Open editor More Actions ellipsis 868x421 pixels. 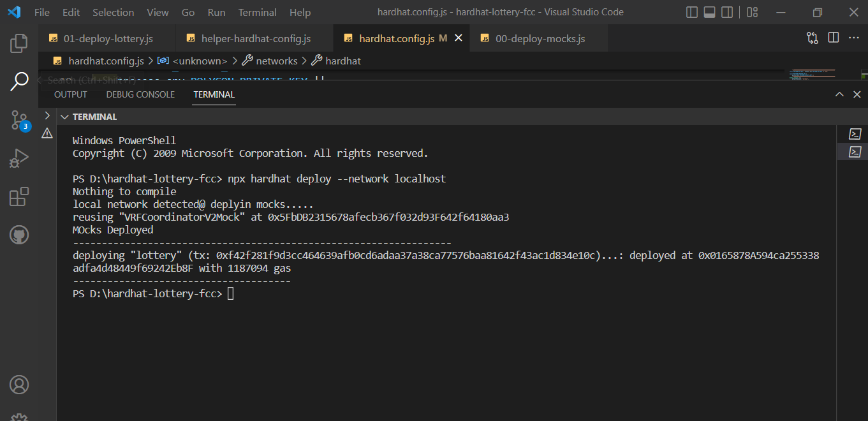pyautogui.click(x=854, y=38)
